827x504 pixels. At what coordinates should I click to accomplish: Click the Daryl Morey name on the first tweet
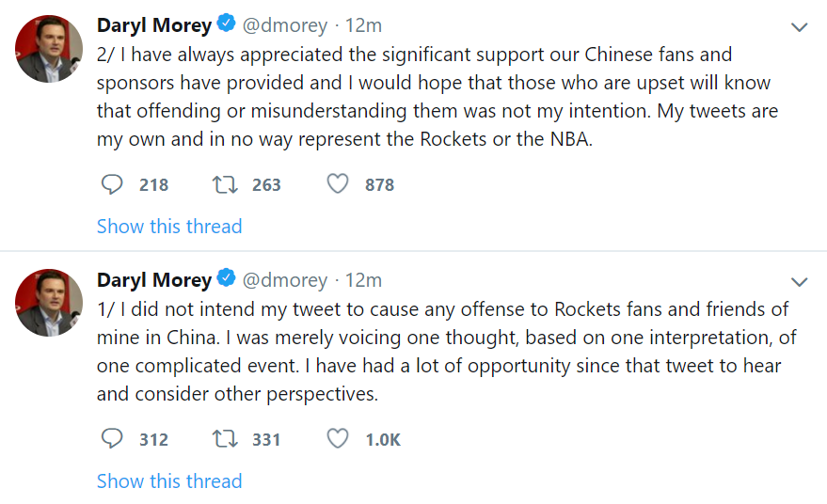[154, 25]
